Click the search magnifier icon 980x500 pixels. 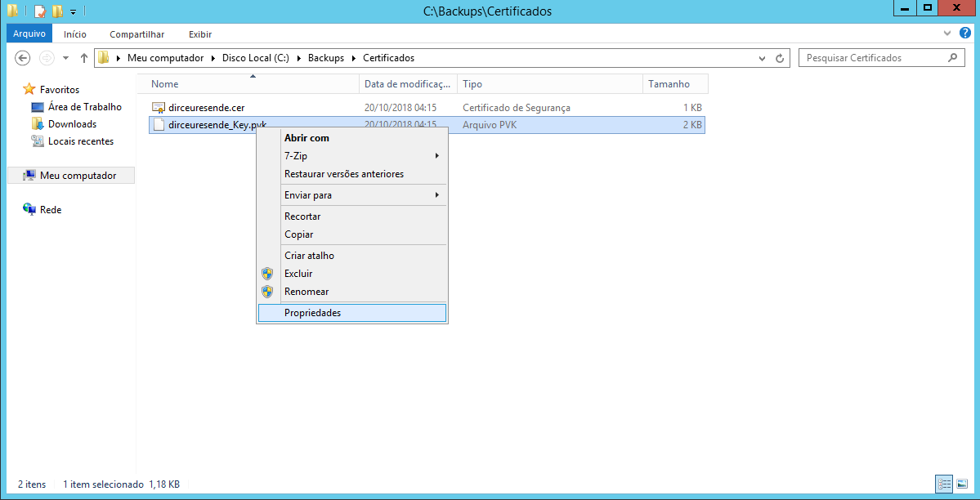(x=952, y=58)
